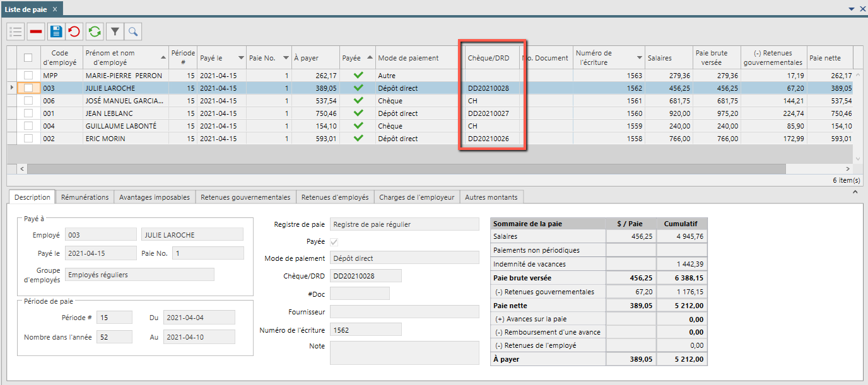Open the Retenues d'employés tab
This screenshot has width=868, height=385.
pos(335,197)
